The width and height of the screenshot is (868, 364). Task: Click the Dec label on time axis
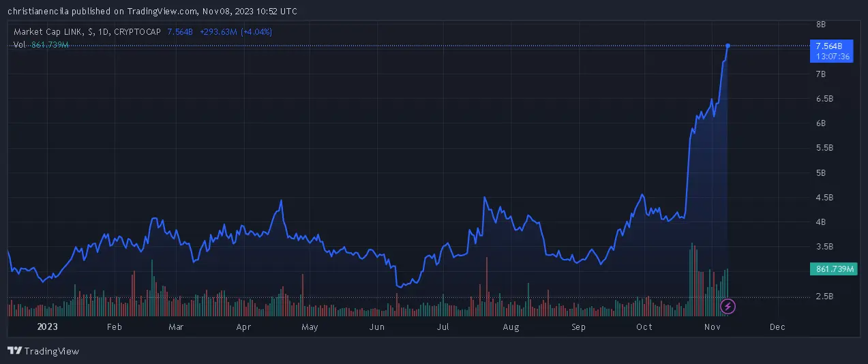click(777, 327)
